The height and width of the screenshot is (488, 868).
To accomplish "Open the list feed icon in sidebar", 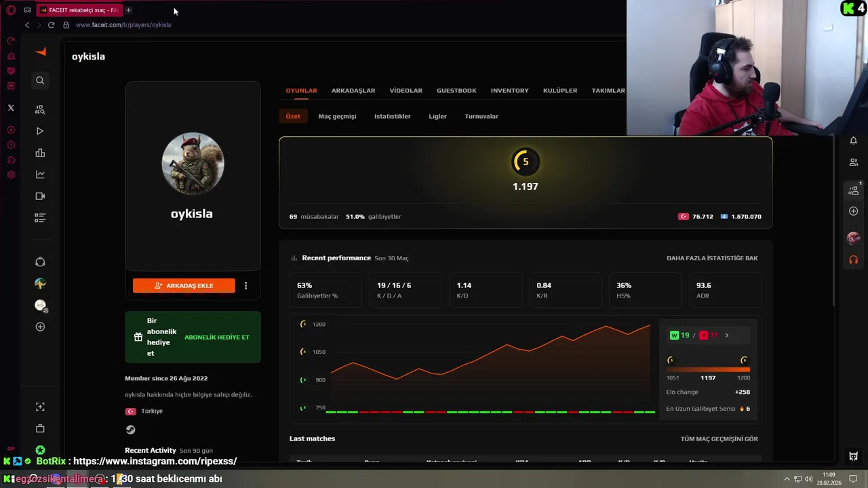I will 40,218.
